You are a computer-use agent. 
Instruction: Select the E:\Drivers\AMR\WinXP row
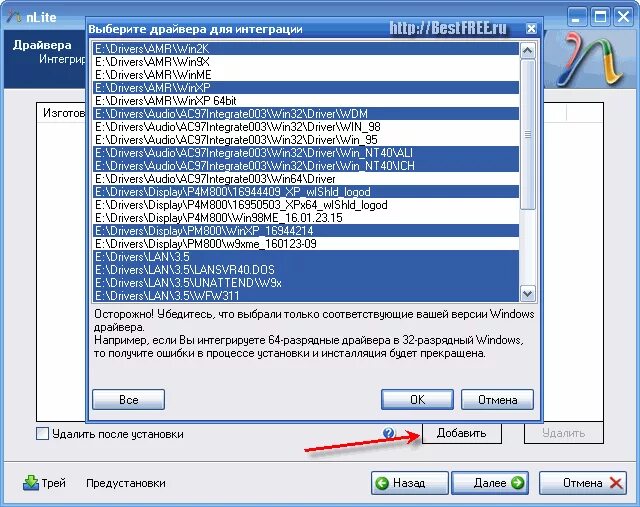pos(306,88)
